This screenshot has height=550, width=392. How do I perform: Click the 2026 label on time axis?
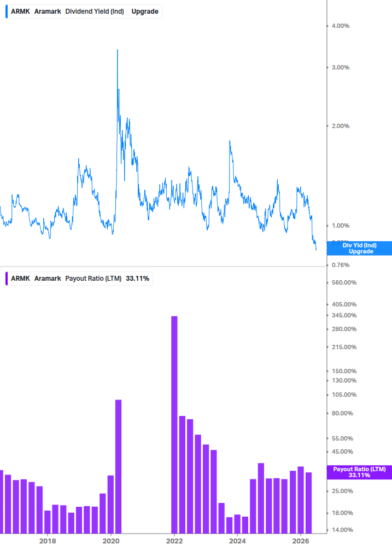tap(301, 541)
